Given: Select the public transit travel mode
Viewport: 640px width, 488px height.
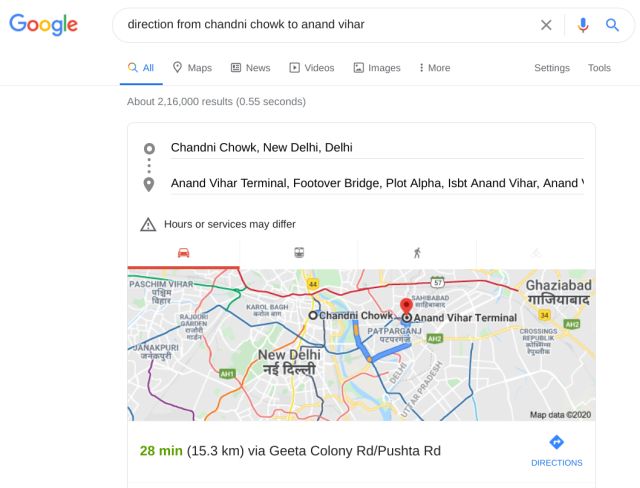Looking at the screenshot, I should pyautogui.click(x=299, y=253).
